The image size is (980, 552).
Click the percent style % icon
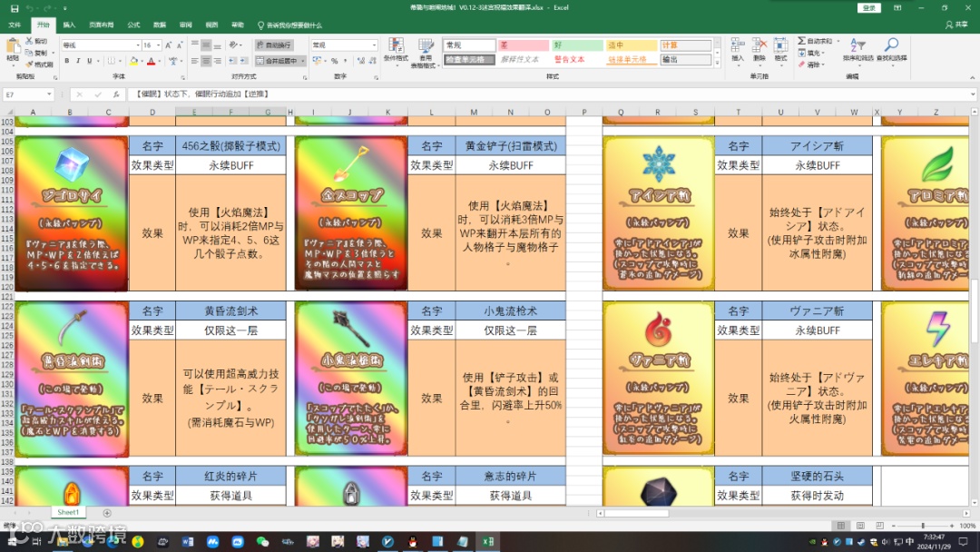334,61
